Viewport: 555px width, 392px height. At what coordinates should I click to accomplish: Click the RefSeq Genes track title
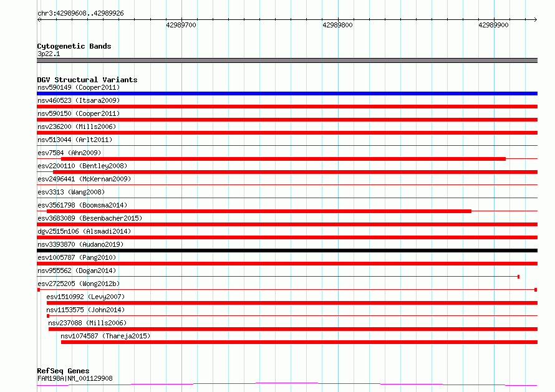click(x=63, y=371)
